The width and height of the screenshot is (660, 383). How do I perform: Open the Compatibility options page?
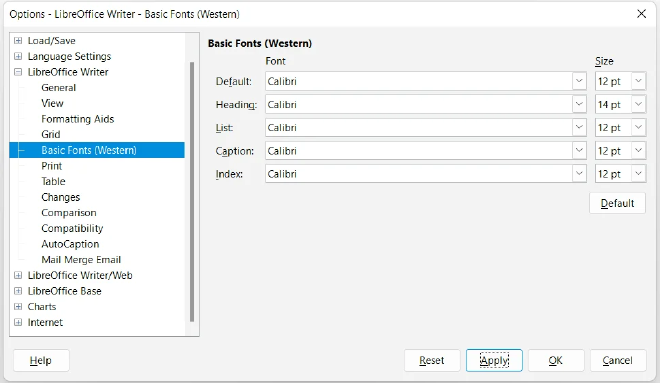(x=72, y=229)
